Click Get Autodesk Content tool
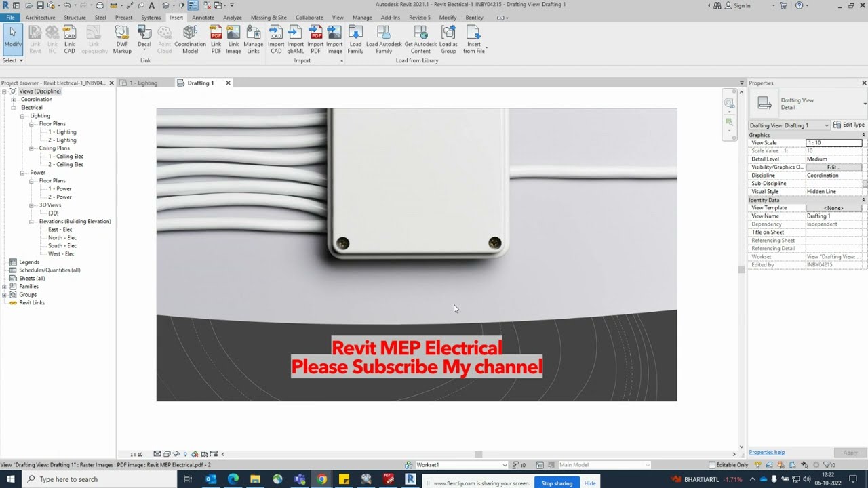Viewport: 868px width, 488px height. pyautogui.click(x=420, y=39)
